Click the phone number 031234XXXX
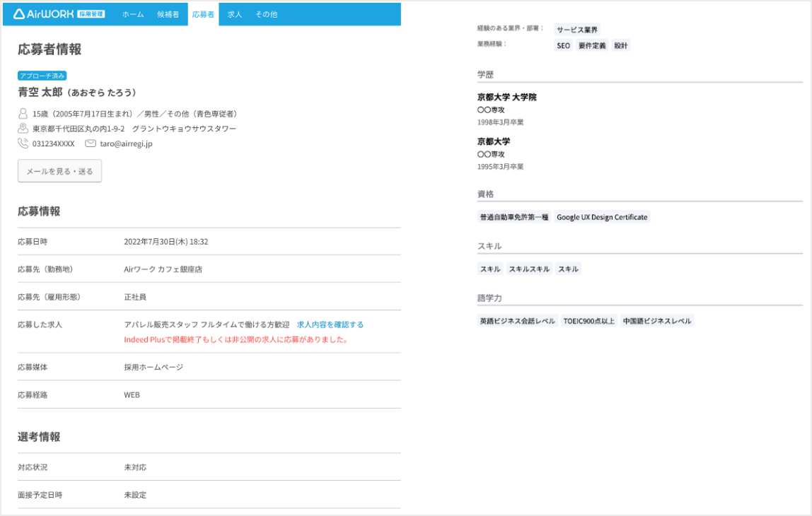This screenshot has width=812, height=516. pos(53,143)
